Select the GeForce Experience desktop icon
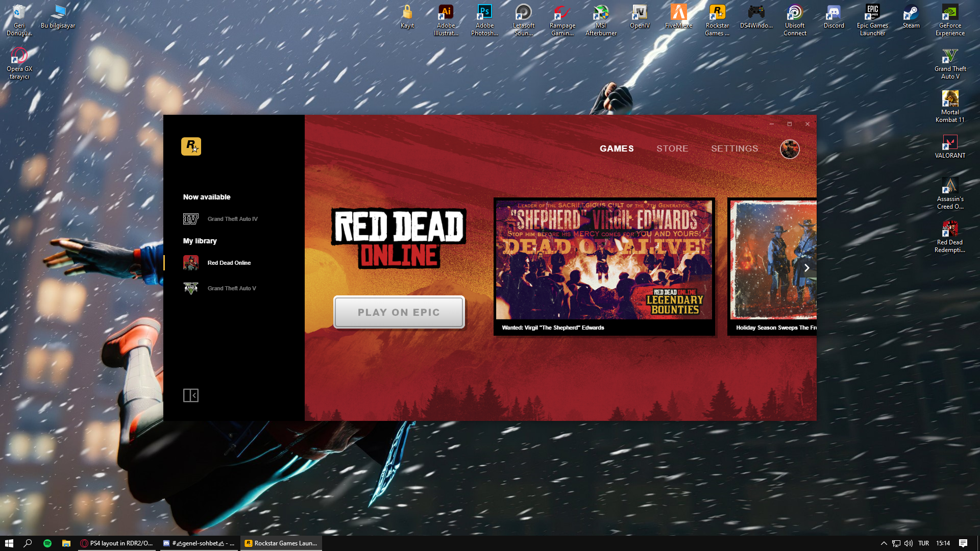 click(950, 20)
